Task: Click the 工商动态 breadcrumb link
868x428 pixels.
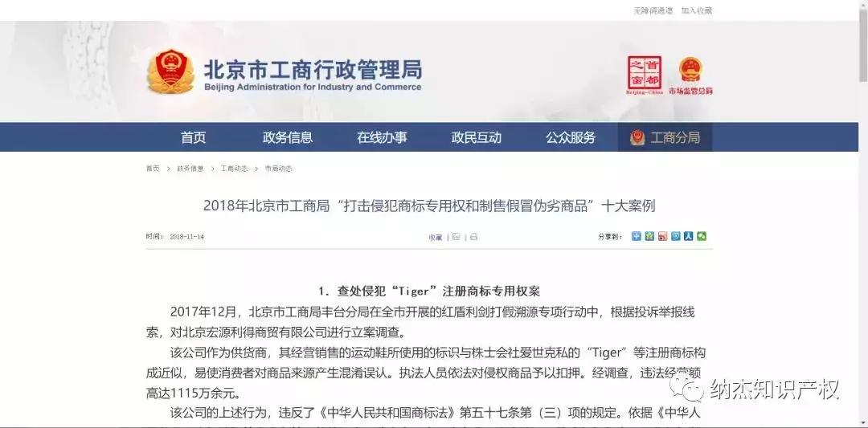Action: pyautogui.click(x=234, y=169)
